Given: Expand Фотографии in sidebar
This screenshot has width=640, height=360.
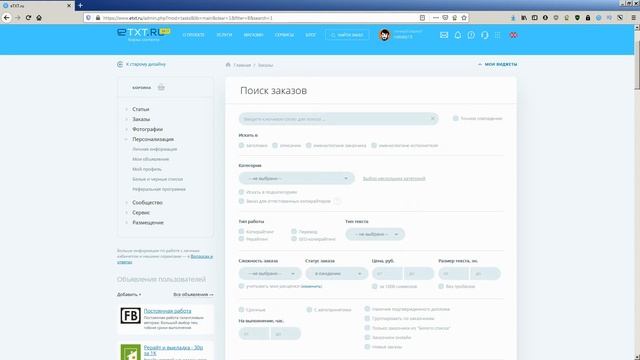Looking at the screenshot, I should coord(147,129).
